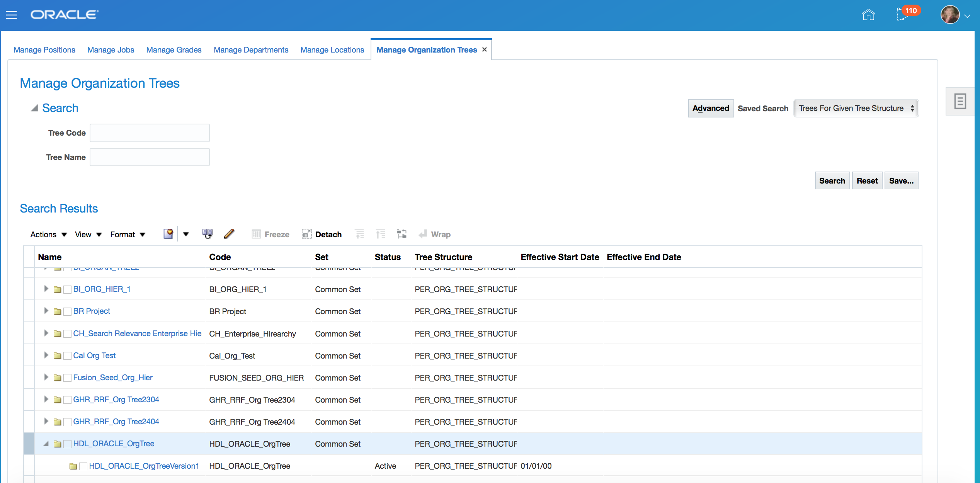The image size is (980, 483).
Task: Collapse the HDL_ORACLE_OrgTree node
Action: pos(46,444)
